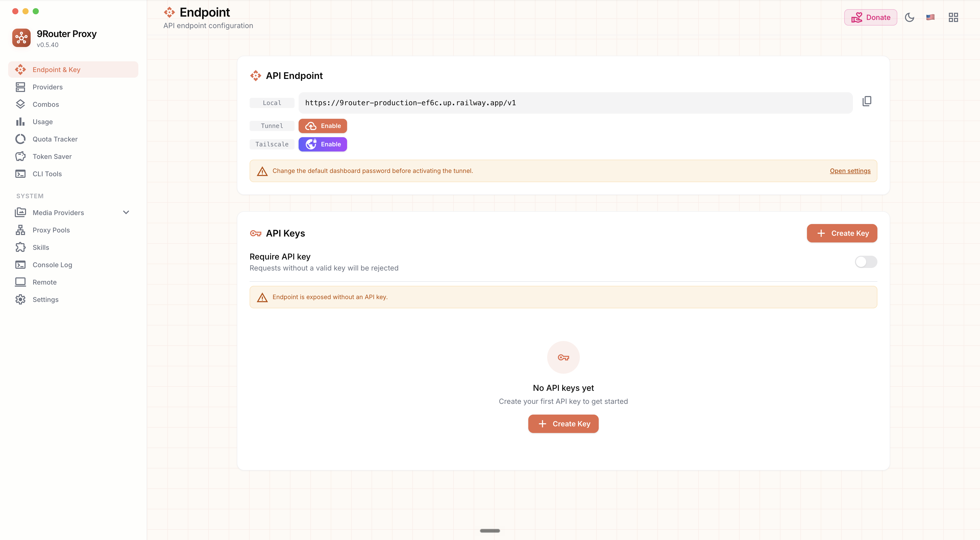Click the 9Router Proxy app logo

[x=21, y=38]
